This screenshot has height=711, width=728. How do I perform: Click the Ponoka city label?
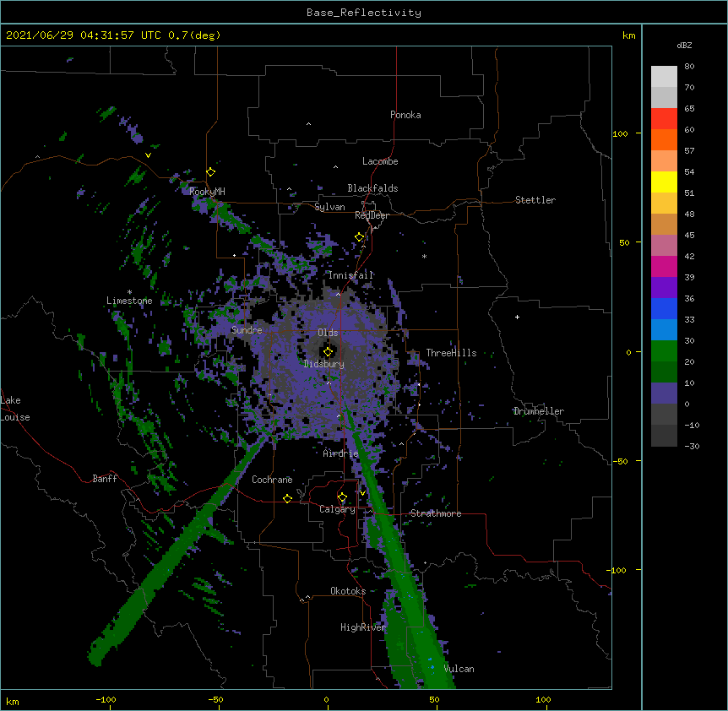(x=405, y=115)
